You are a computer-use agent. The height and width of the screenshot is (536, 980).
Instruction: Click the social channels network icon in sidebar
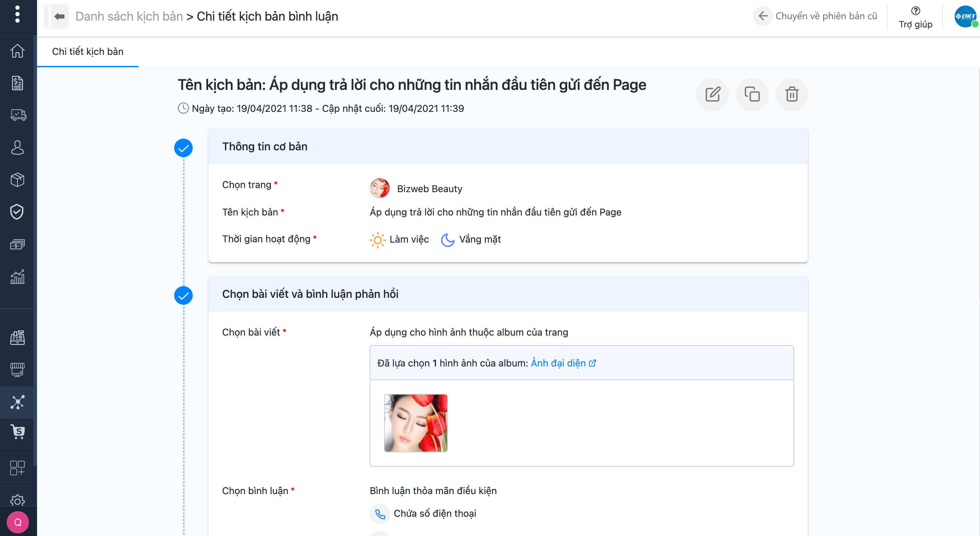coord(17,402)
